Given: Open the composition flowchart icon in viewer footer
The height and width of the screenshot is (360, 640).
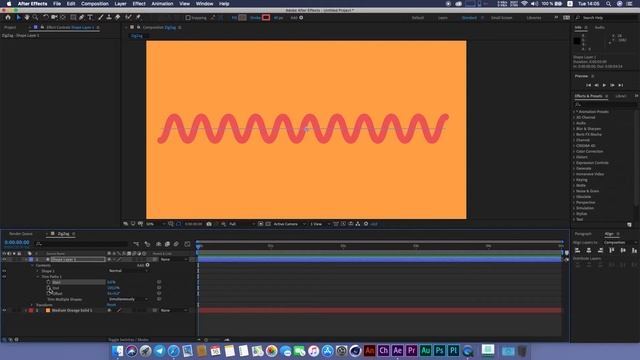Looking at the screenshot, I should coord(358,224).
